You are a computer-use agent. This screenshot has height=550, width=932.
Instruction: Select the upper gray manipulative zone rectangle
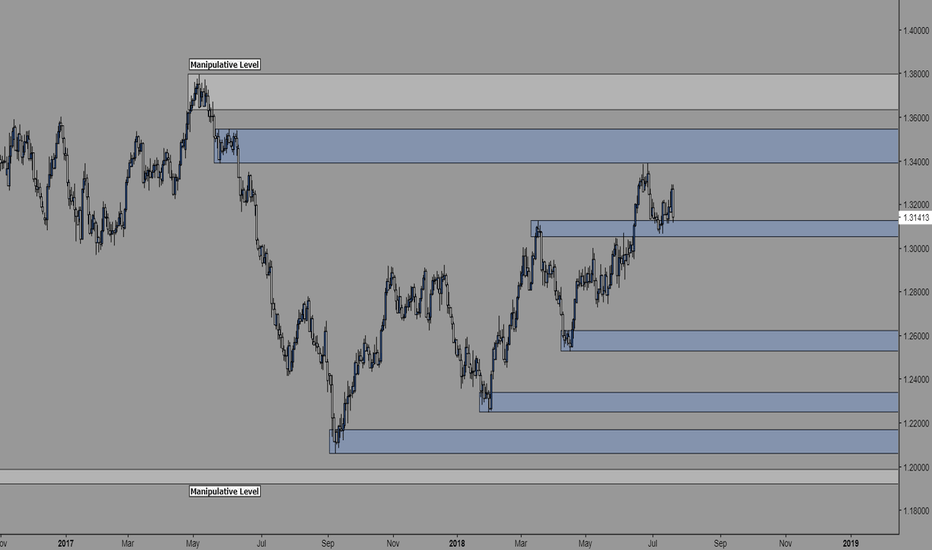[543, 92]
